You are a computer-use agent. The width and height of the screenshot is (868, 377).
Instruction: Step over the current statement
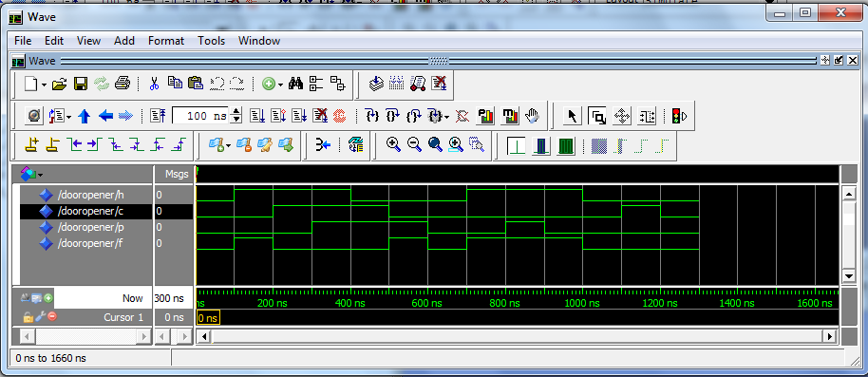click(392, 116)
